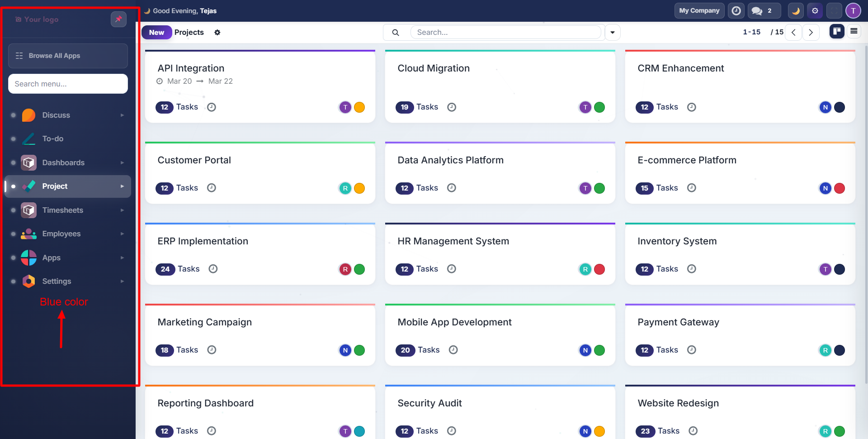This screenshot has width=868, height=439.
Task: Click Browse All Apps button
Action: click(68, 56)
